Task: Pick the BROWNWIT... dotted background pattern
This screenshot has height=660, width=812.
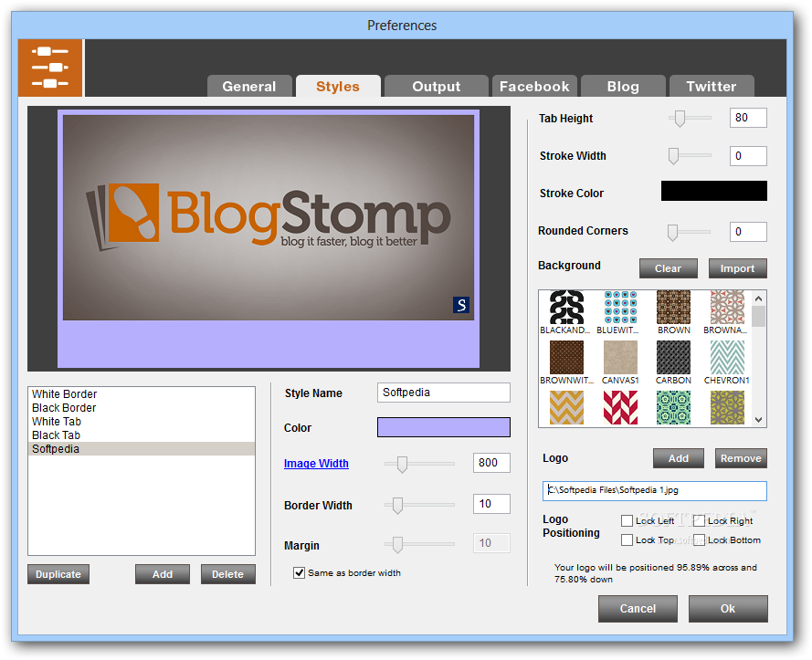Action: 566,358
